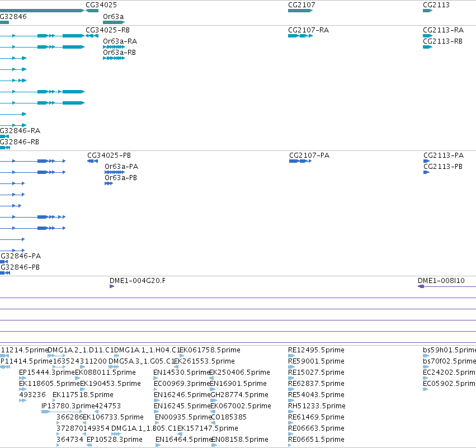Select the teal CG34025 gene bar
476x448 pixels.
pyautogui.click(x=92, y=11)
